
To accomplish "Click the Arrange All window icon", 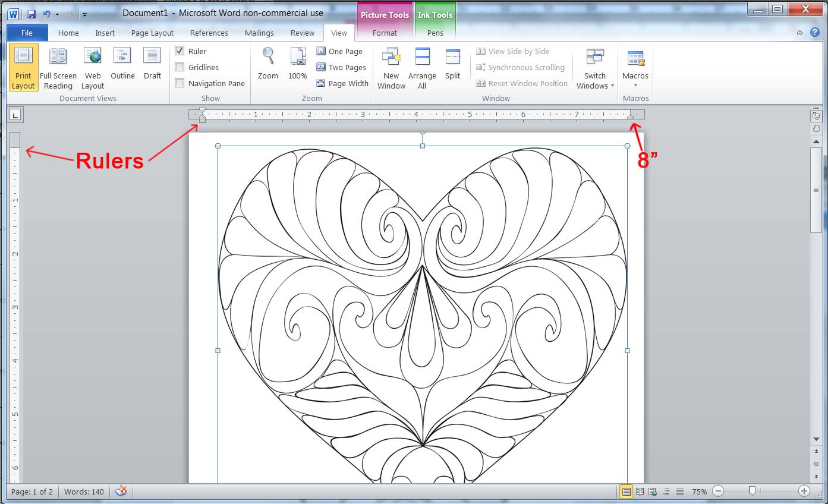I will pyautogui.click(x=422, y=67).
